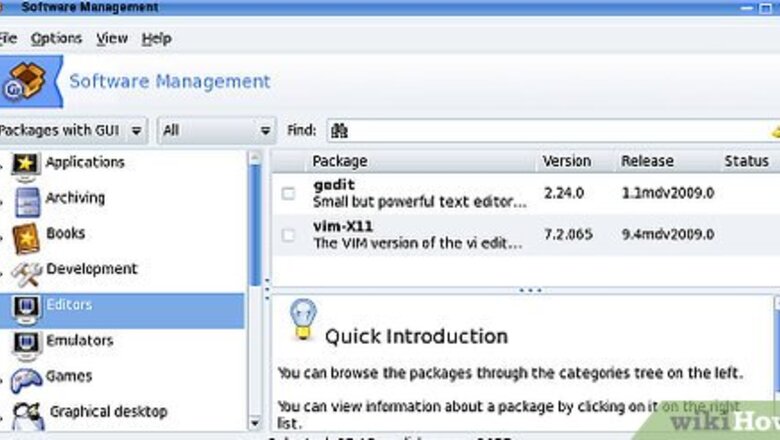The image size is (780, 440).
Task: Click the Software Management package box icon
Action: (24, 82)
